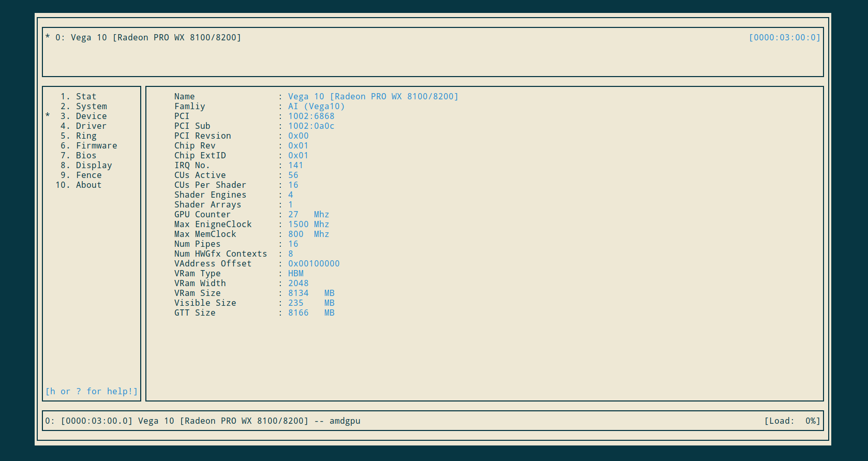Click the '[h or ? for help!]' hint

92,391
